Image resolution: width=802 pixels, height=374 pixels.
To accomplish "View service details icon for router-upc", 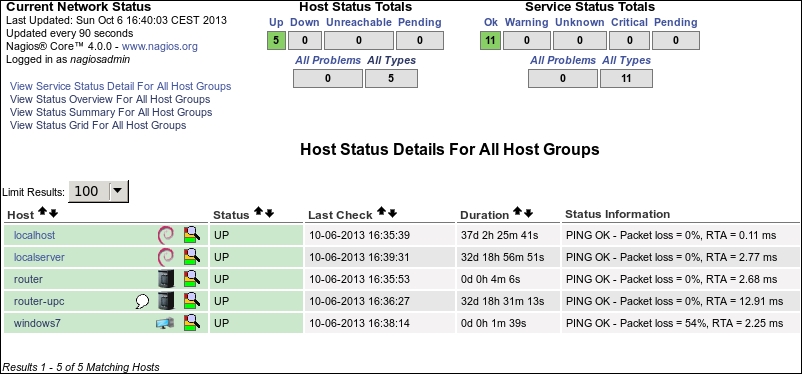I will click(x=192, y=301).
